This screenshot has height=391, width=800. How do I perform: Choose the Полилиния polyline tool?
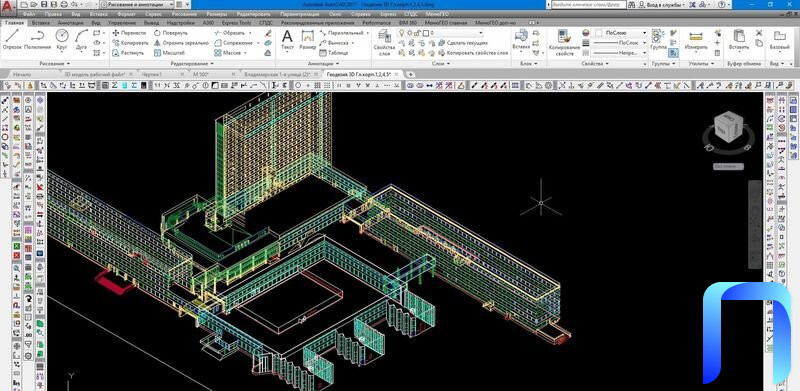click(x=37, y=40)
